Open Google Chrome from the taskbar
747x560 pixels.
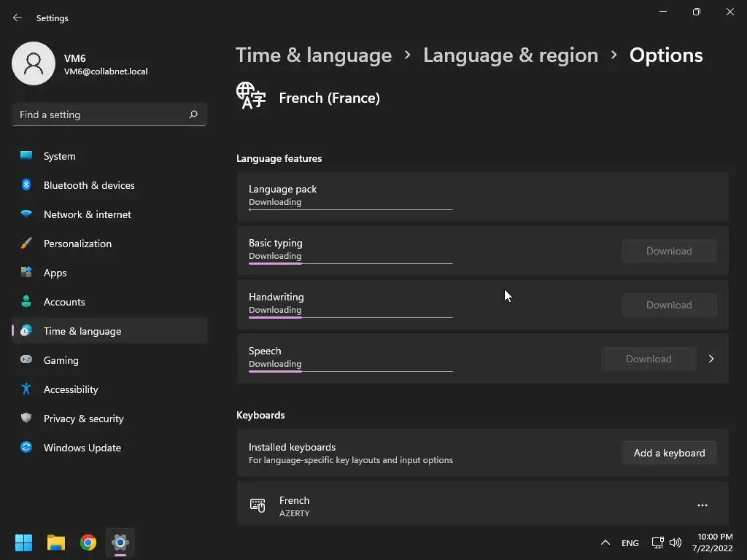[88, 542]
